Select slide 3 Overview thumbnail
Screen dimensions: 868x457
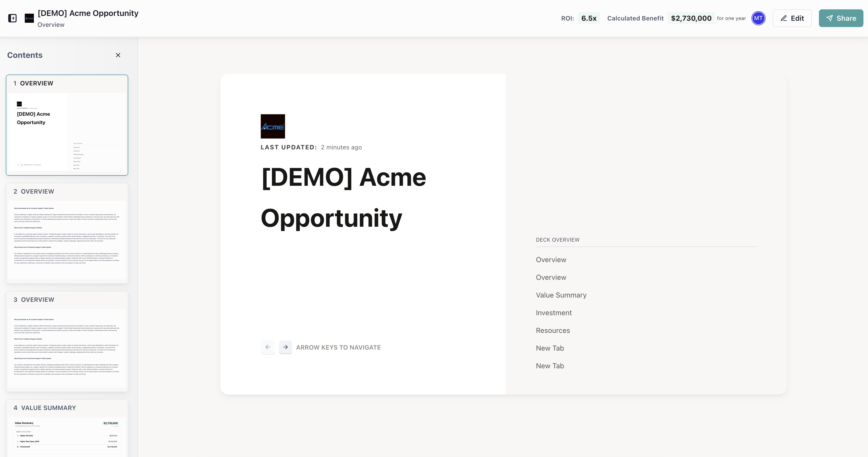[67, 341]
